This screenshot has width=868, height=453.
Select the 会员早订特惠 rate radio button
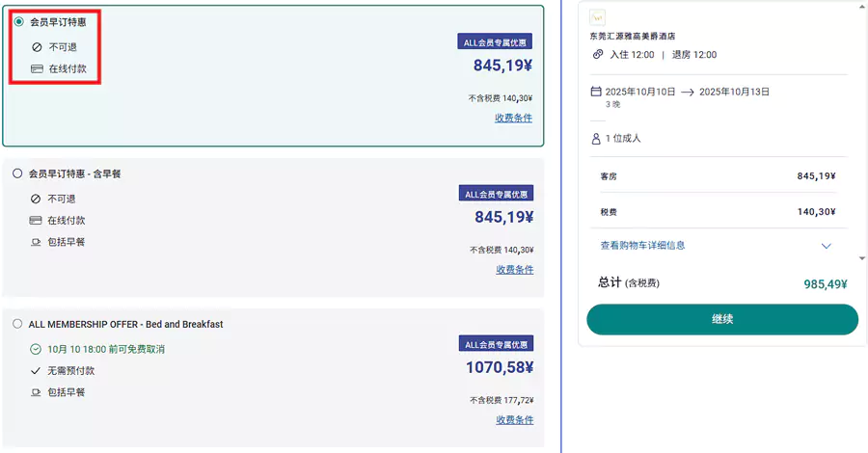[x=19, y=21]
